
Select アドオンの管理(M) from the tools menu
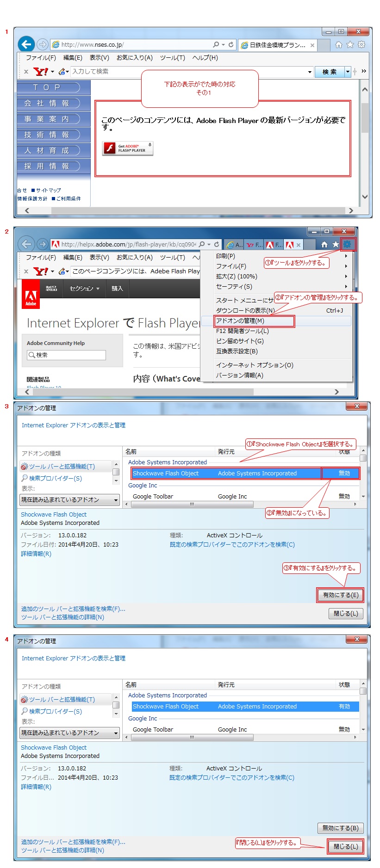pos(276,321)
